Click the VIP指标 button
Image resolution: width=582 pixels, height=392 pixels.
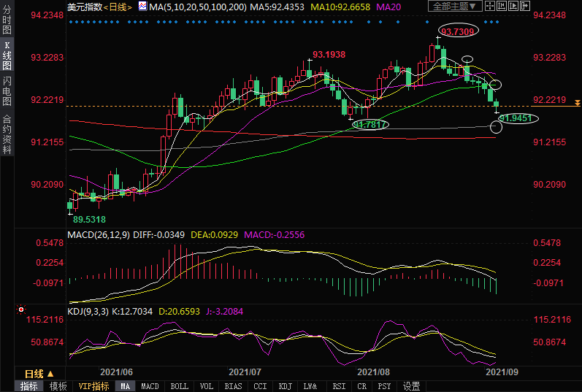click(93, 386)
